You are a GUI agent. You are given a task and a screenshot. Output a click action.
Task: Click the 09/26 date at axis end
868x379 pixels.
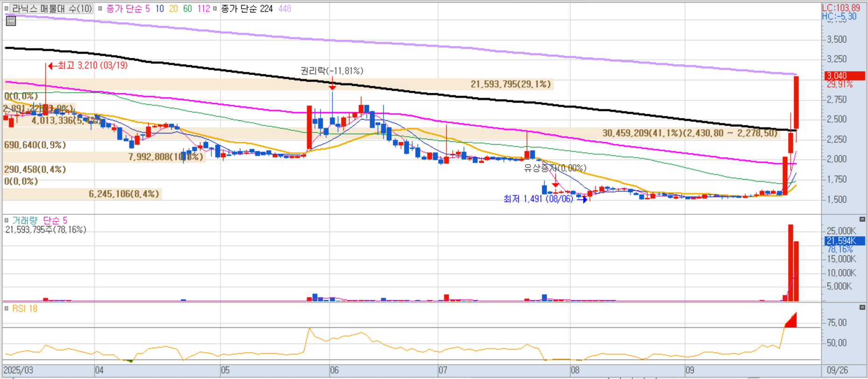(x=838, y=370)
